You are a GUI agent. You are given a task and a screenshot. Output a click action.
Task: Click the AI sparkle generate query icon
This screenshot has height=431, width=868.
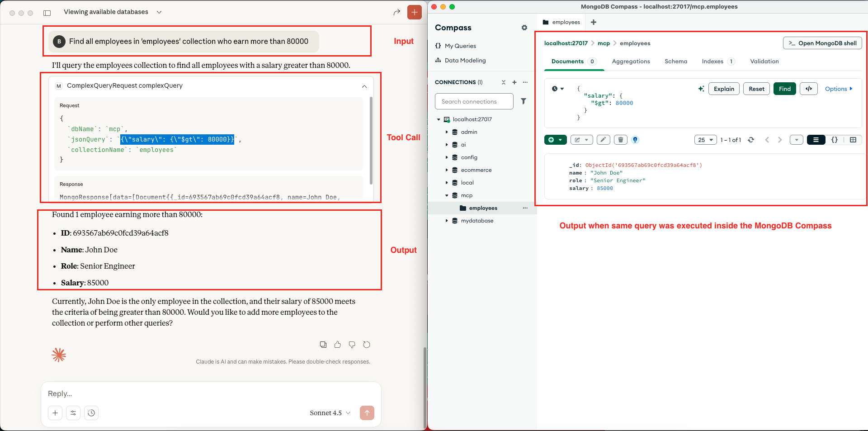[701, 89]
